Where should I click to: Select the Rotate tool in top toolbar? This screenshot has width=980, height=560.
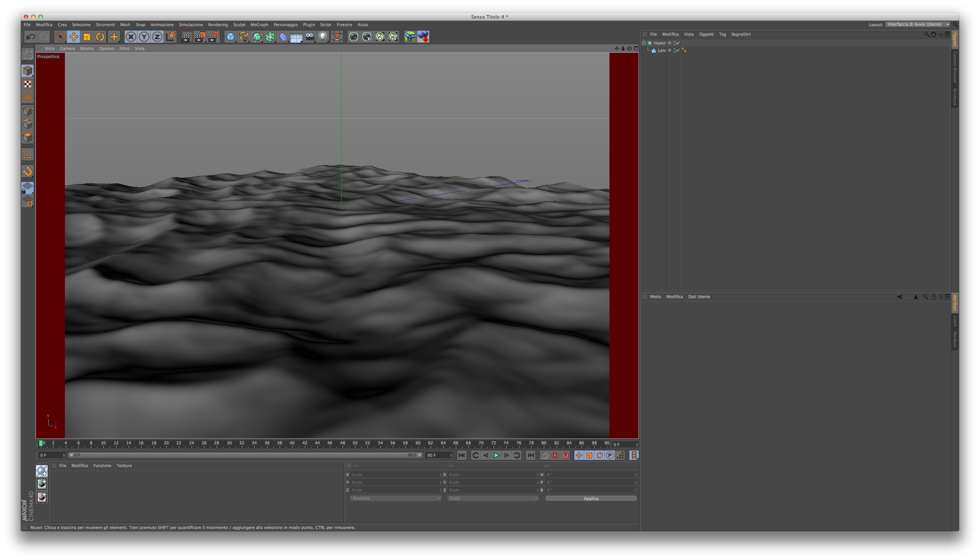100,37
